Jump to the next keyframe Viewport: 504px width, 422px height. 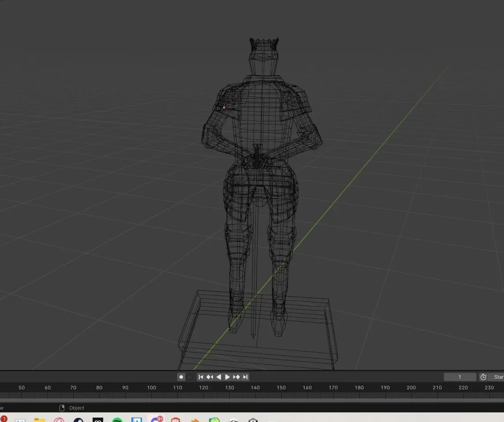pyautogui.click(x=236, y=377)
